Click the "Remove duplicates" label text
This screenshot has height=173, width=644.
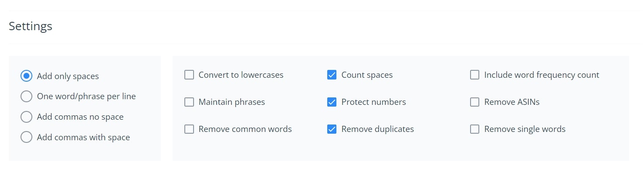(x=377, y=129)
